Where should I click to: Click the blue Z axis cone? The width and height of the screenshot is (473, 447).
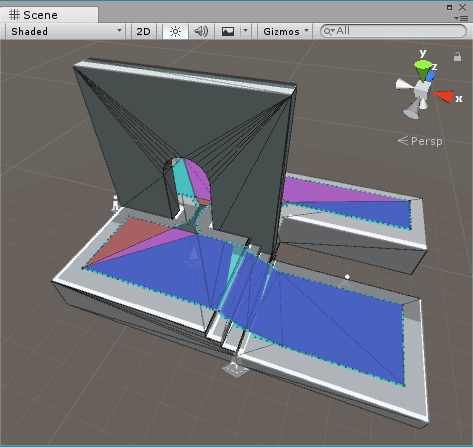tap(431, 76)
